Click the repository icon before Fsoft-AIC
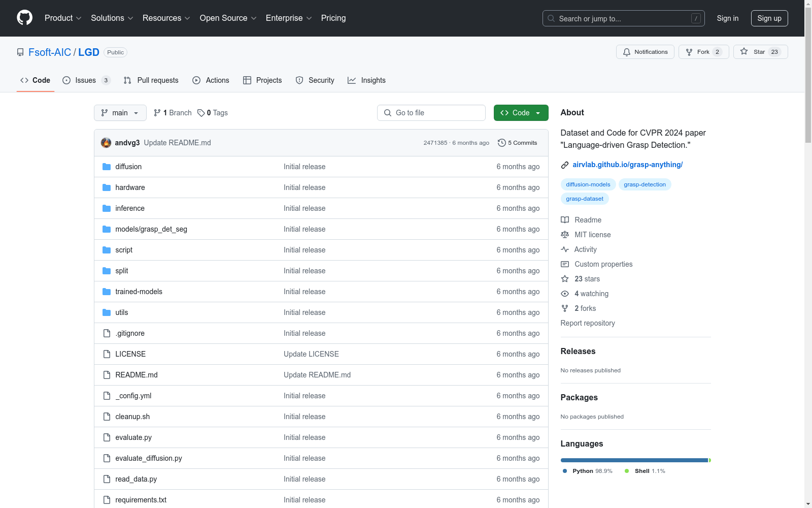 pyautogui.click(x=20, y=52)
